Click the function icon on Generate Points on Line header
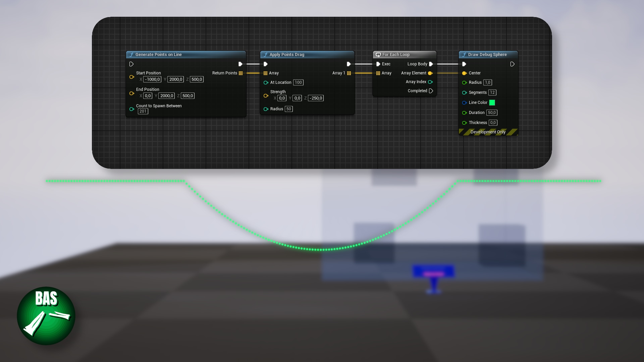Image resolution: width=644 pixels, height=362 pixels. 131,54
